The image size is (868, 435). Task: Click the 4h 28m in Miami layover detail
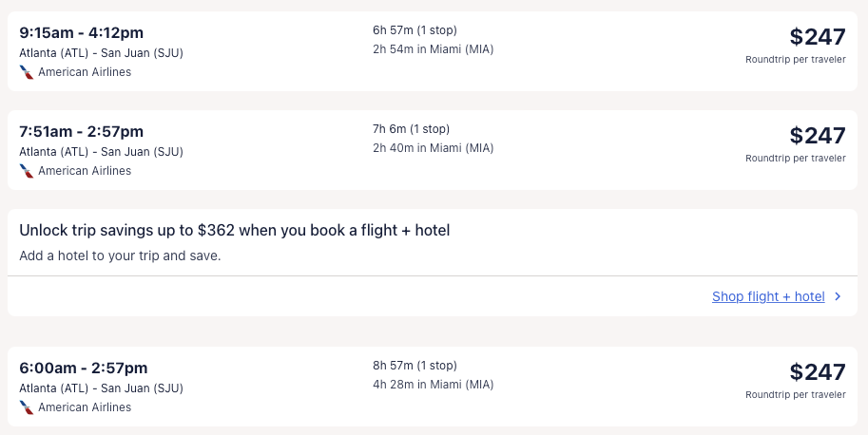pos(433,385)
